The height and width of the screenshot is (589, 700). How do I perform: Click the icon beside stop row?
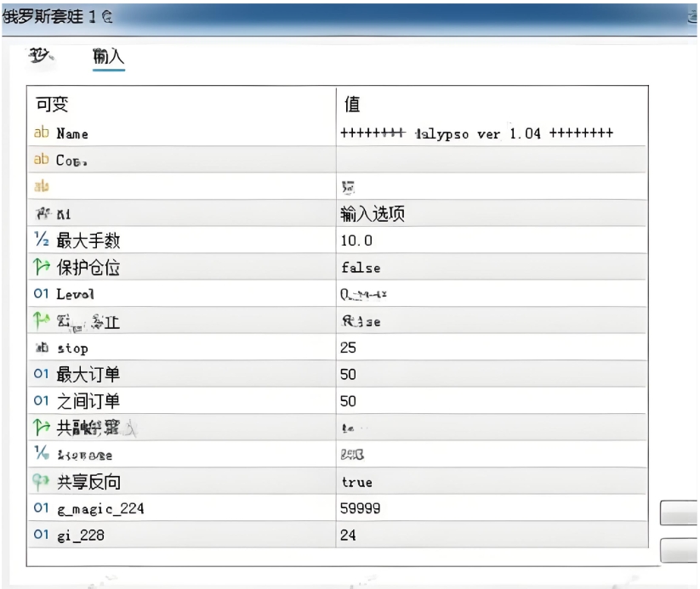click(x=42, y=347)
